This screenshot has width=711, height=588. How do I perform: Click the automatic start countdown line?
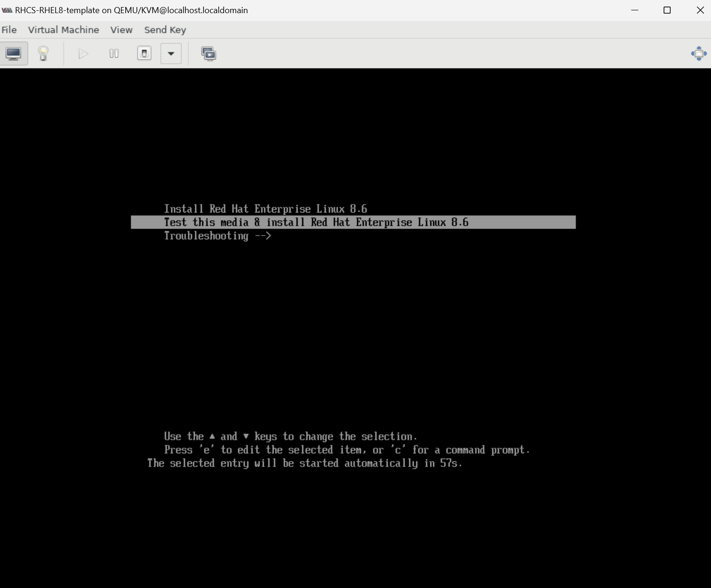(305, 464)
